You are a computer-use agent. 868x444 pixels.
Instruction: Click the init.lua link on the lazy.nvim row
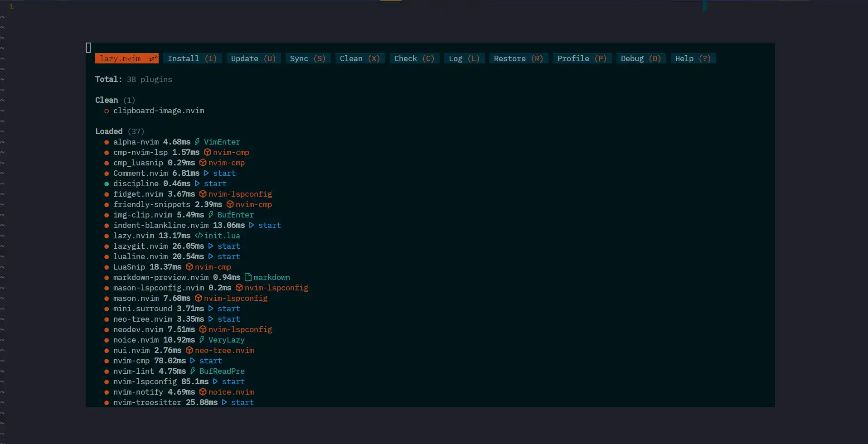[x=222, y=236]
